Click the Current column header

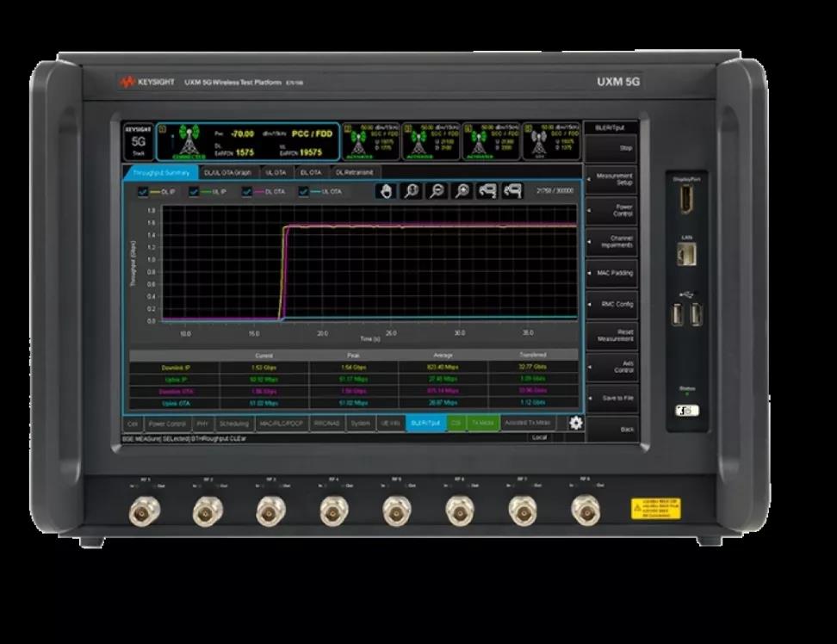pos(264,356)
